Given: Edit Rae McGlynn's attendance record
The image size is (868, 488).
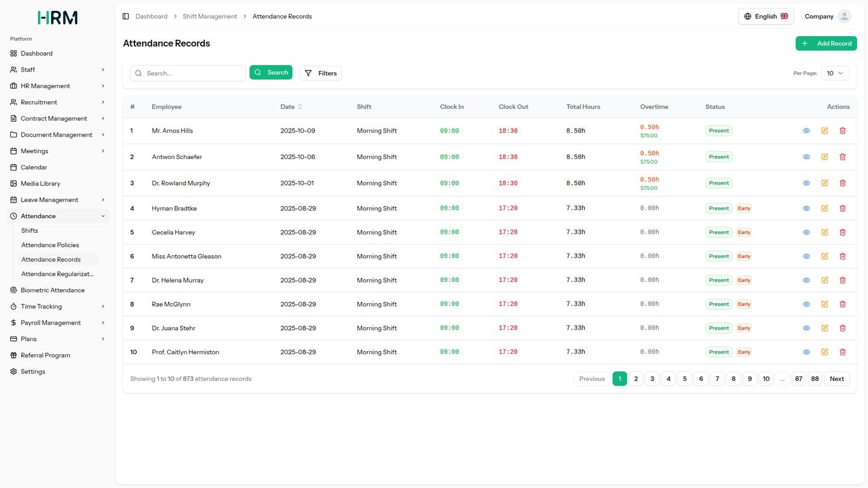Looking at the screenshot, I should pos(825,304).
